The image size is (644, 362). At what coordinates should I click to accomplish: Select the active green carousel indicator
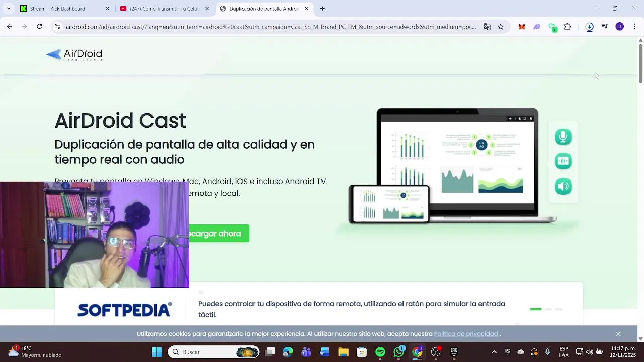(x=536, y=309)
